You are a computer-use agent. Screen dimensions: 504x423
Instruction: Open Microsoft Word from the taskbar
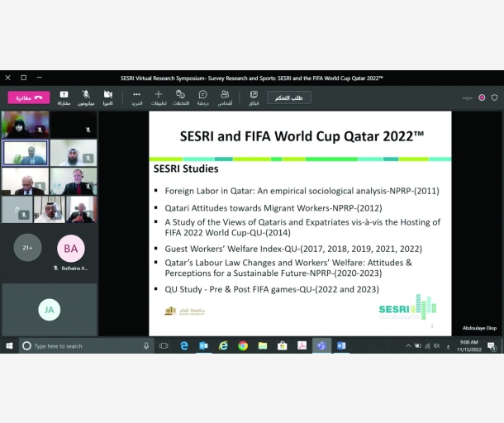[x=341, y=346]
